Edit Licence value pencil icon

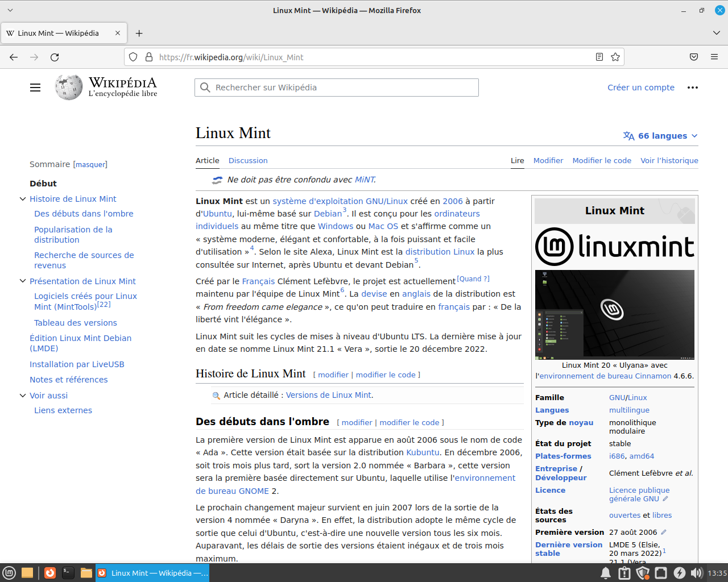665,499
